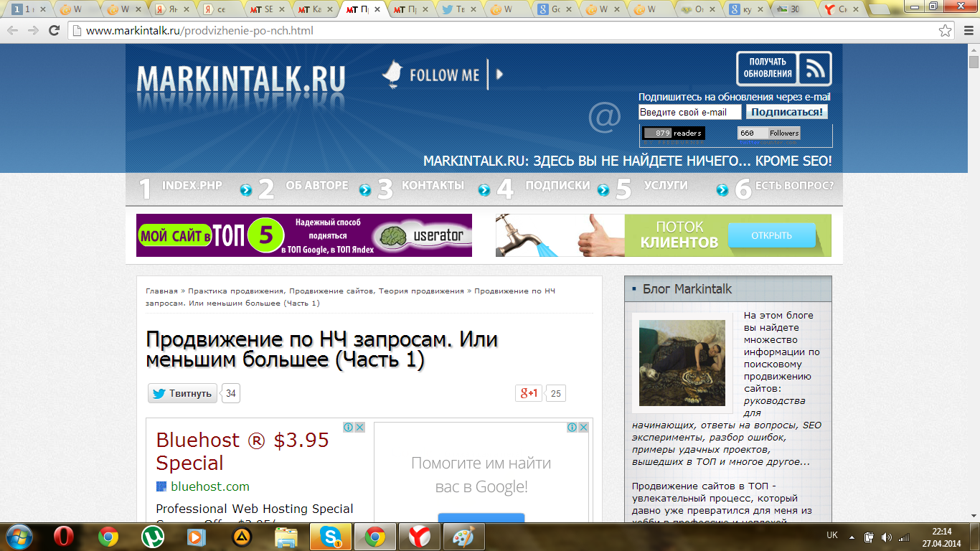Click the volume speaker tray icon
The height and width of the screenshot is (551, 980).
887,537
